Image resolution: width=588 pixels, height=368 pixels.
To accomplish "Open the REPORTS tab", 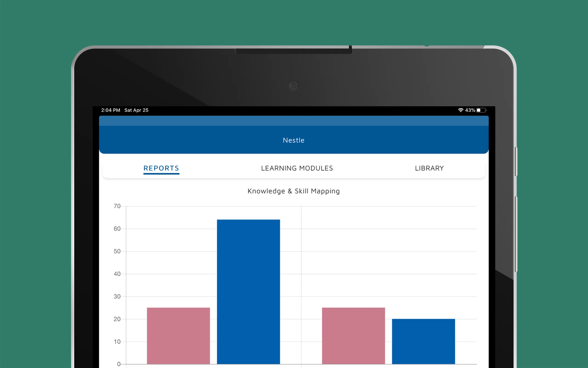I will point(161,168).
